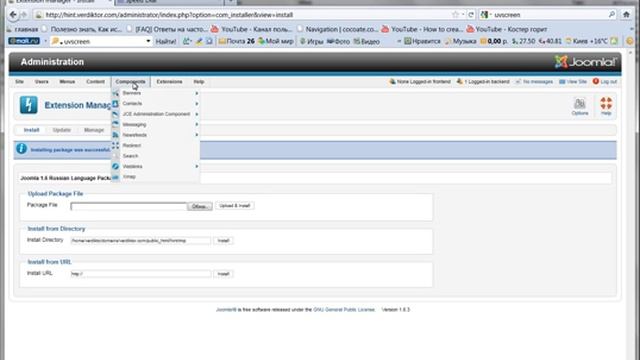Expand the Newsfeeds submenu arrow

[197, 135]
